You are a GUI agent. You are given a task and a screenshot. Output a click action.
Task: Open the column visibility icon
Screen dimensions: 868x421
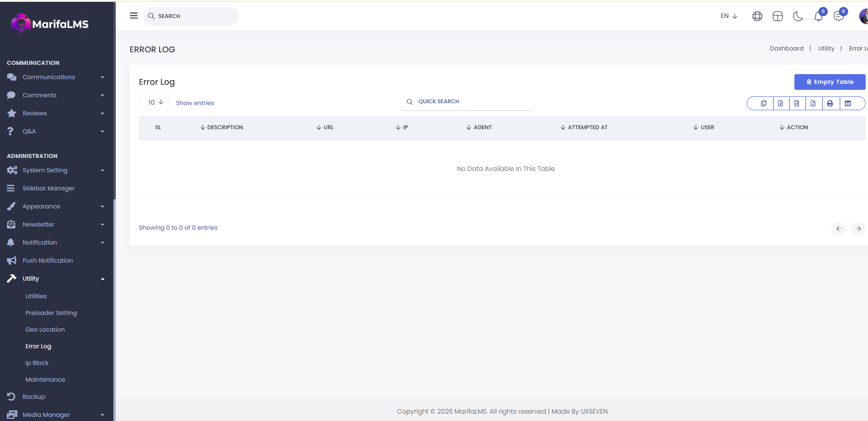(848, 103)
